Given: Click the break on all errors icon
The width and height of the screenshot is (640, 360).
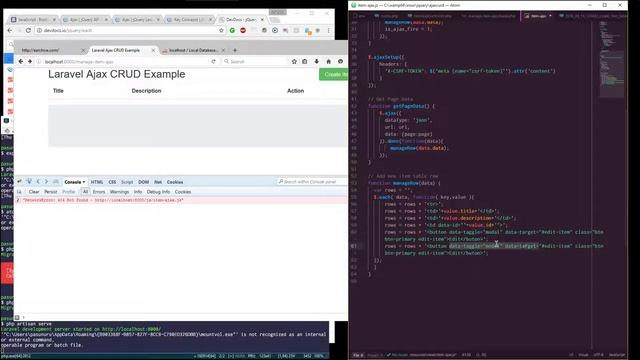Looking at the screenshot, I should [19, 192].
